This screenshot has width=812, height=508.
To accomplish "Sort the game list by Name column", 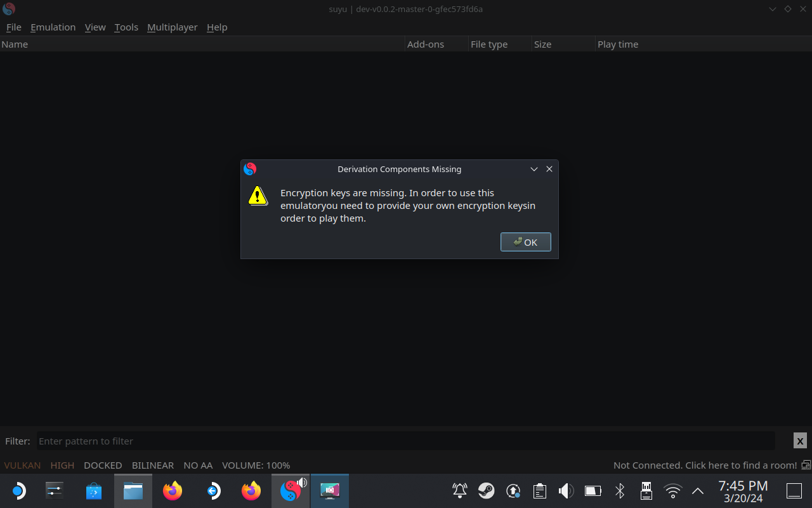I will point(202,44).
